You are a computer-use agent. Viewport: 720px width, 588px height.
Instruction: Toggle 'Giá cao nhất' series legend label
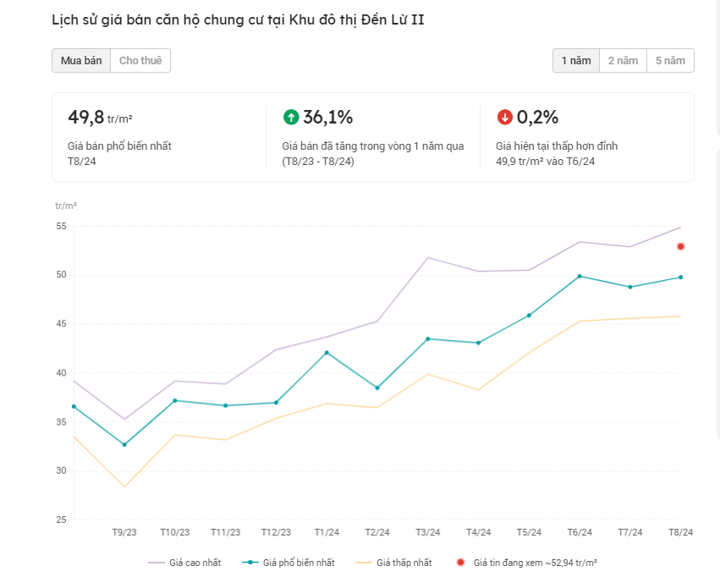[x=195, y=563]
